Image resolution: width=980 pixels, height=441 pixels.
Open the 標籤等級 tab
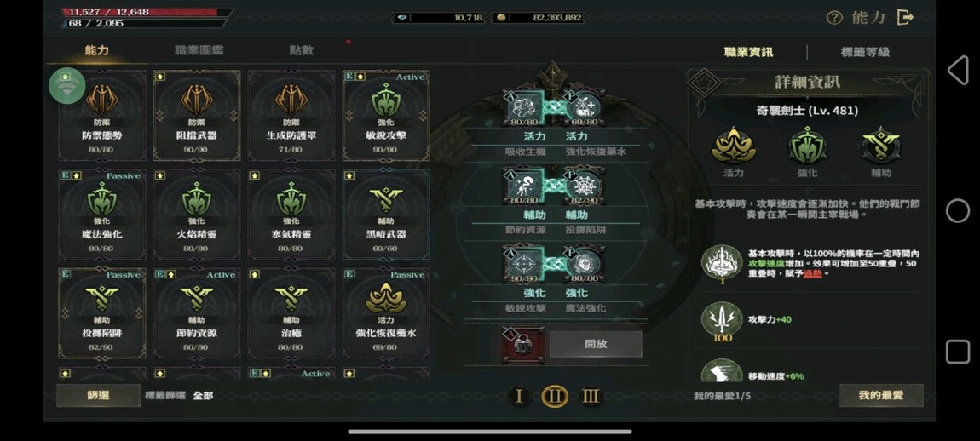865,52
